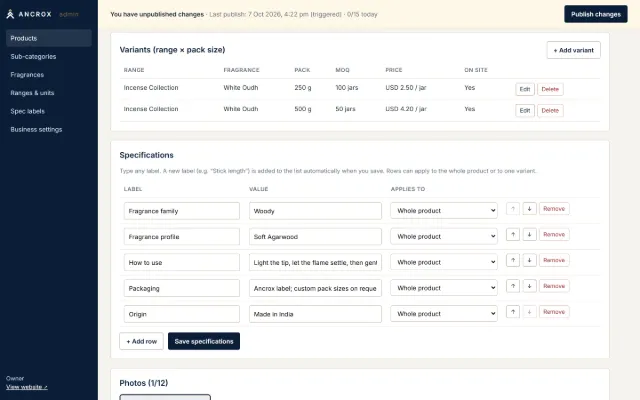Screen dimensions: 640x400
Task: Click the Made in India value field
Action: pyautogui.click(x=315, y=314)
